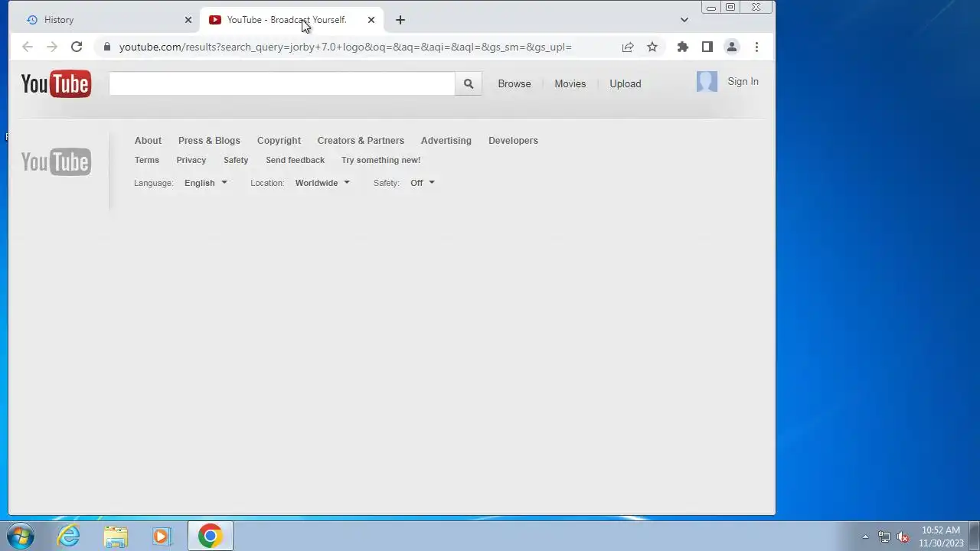This screenshot has height=551, width=980.
Task: Focus the YouTube search input box
Action: tap(282, 84)
